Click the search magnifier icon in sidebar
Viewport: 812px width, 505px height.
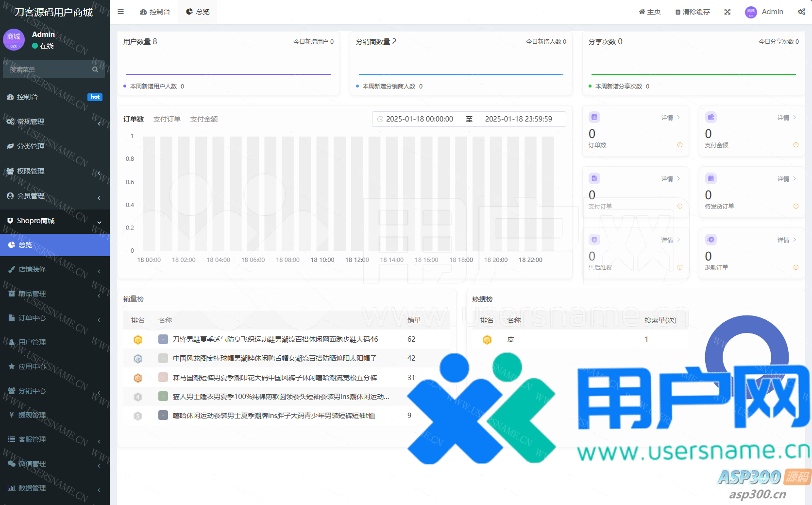tap(95, 70)
